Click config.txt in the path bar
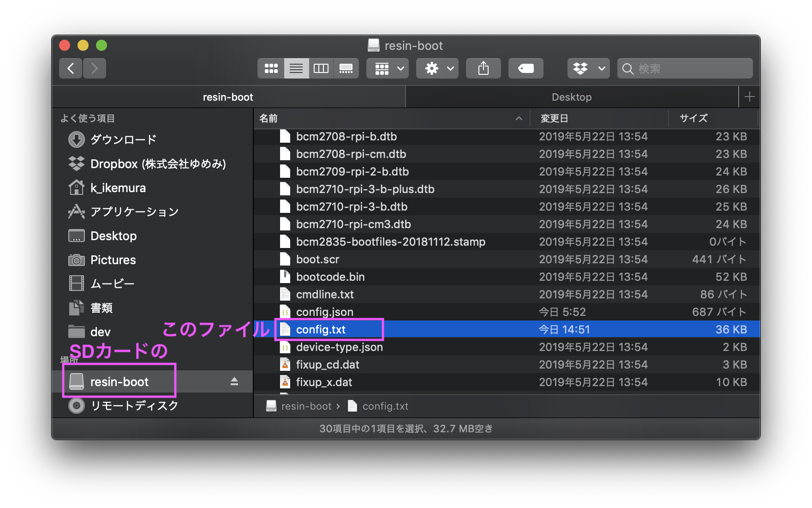The image size is (812, 508). pyautogui.click(x=378, y=406)
